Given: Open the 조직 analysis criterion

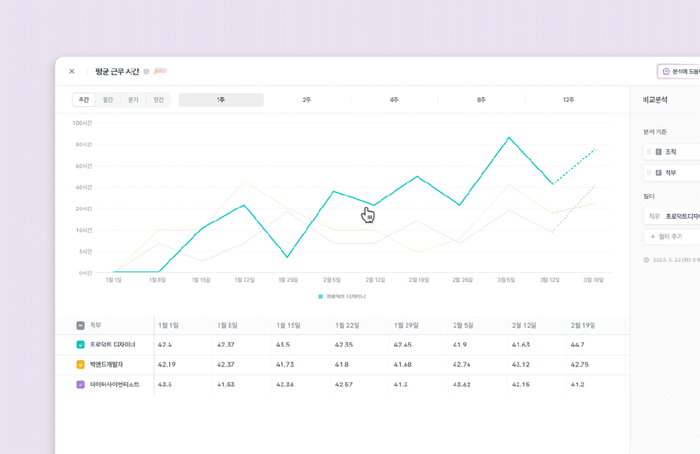Looking at the screenshot, I should coord(672,152).
